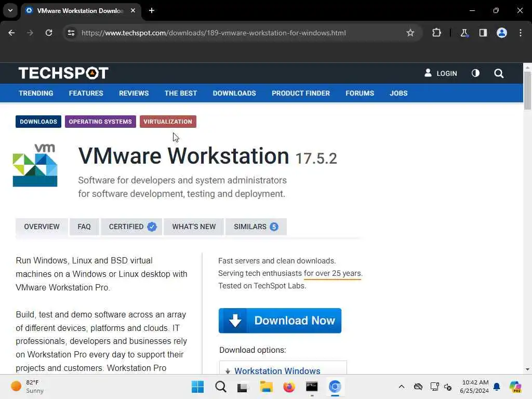This screenshot has height=399, width=532.
Task: Open the clock showing 10:42 AM
Action: [474, 387]
